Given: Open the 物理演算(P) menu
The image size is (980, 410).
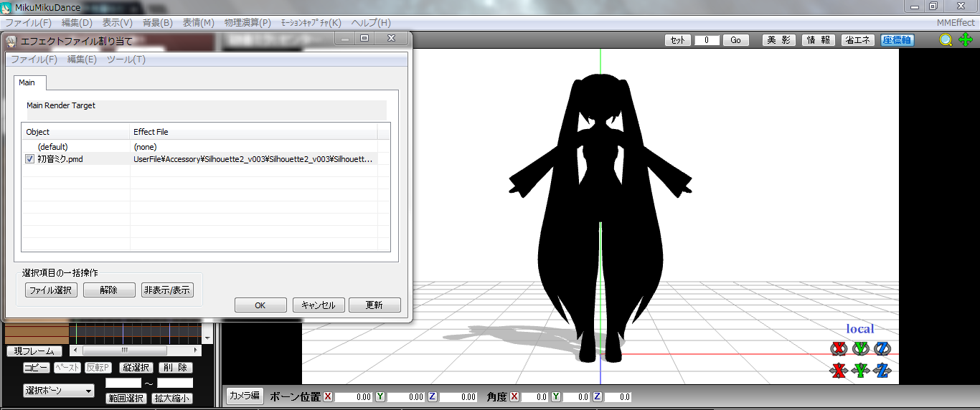Looking at the screenshot, I should click(248, 23).
